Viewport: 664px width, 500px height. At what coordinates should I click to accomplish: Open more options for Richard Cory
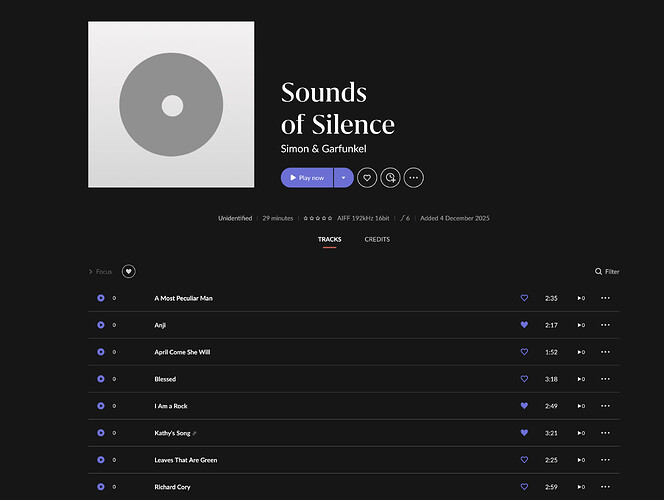point(606,487)
